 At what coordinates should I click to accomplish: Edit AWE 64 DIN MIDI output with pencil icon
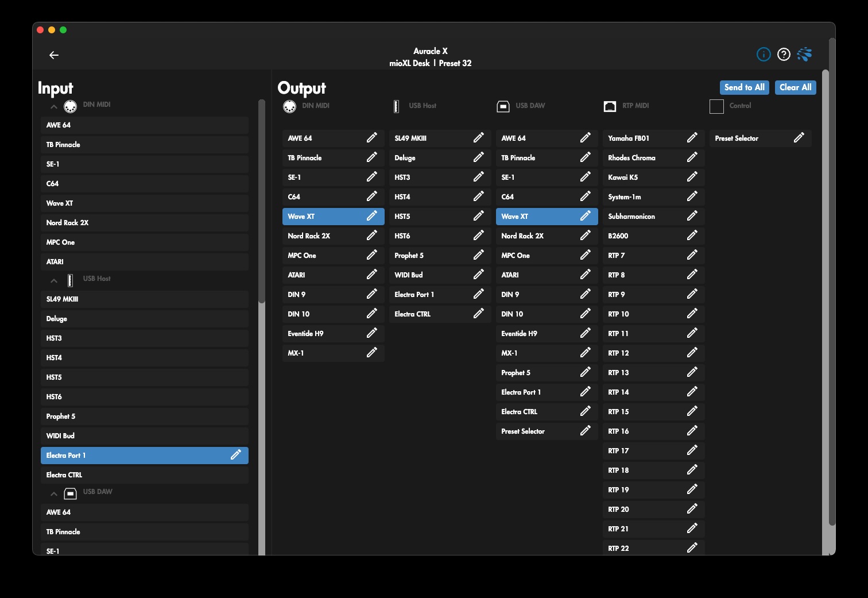click(x=373, y=138)
